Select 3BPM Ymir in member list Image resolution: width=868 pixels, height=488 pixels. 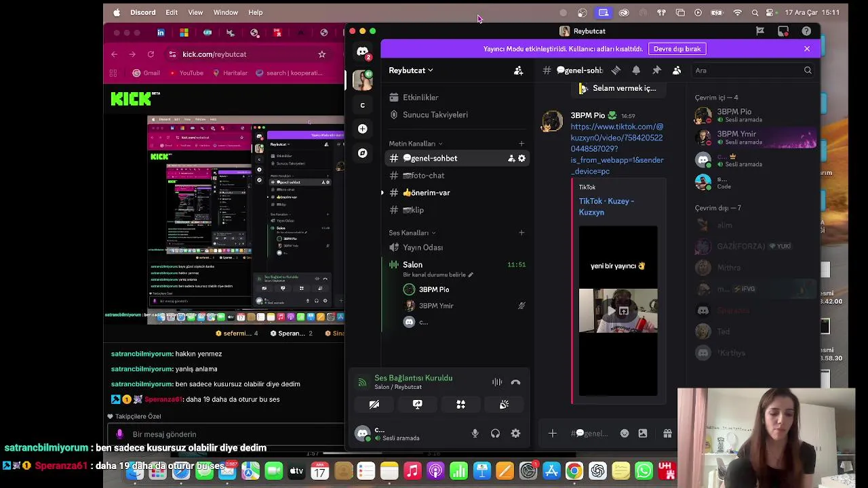[x=755, y=138]
